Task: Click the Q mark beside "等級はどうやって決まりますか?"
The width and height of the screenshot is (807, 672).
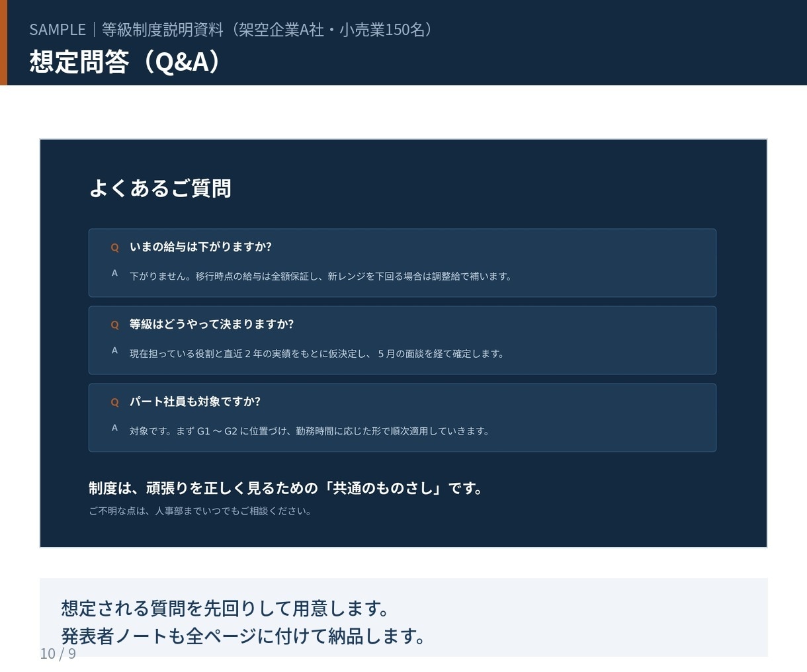Action: click(x=114, y=325)
